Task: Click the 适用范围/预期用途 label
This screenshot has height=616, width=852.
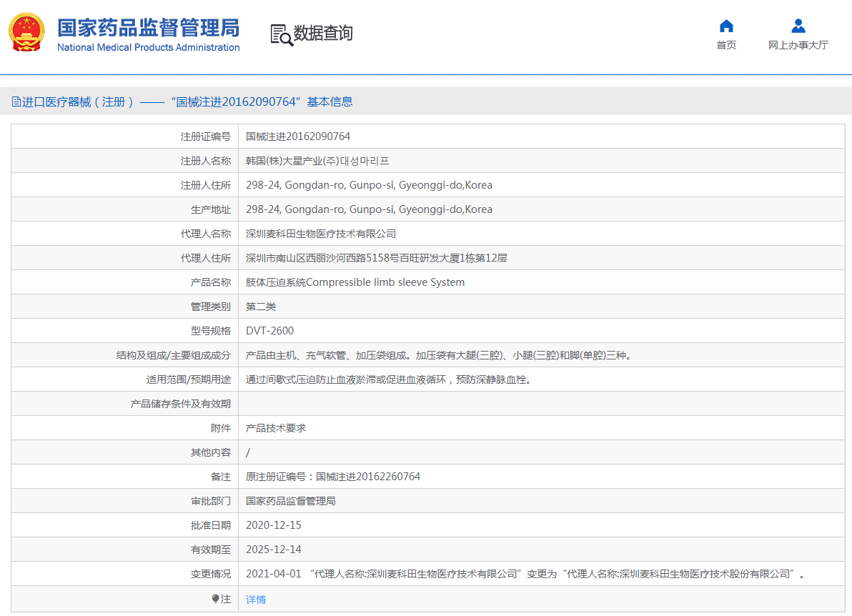Action: 188,379
